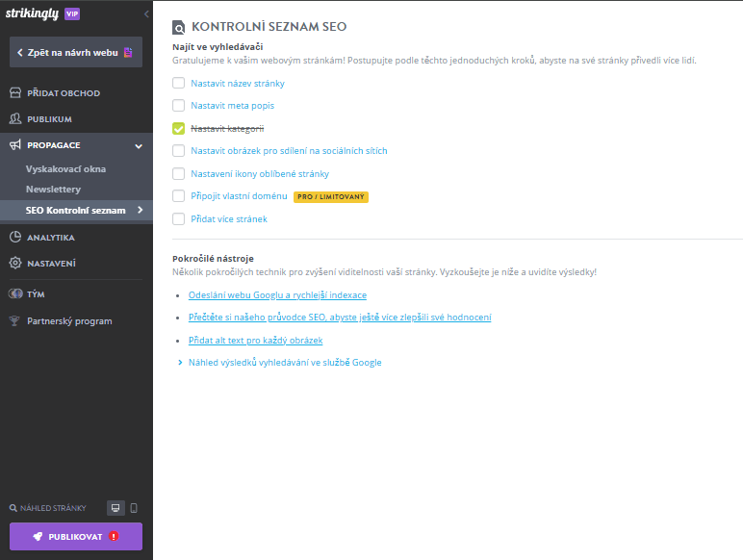Viewport: 743px width, 560px height.
Task: Go back via Zpět na návrh webu
Action: (x=75, y=52)
